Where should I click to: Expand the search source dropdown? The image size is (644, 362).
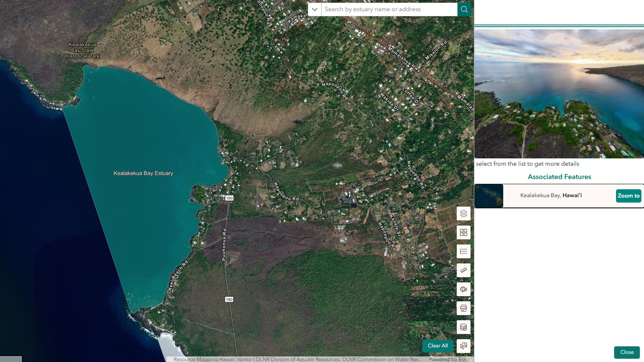(x=315, y=9)
